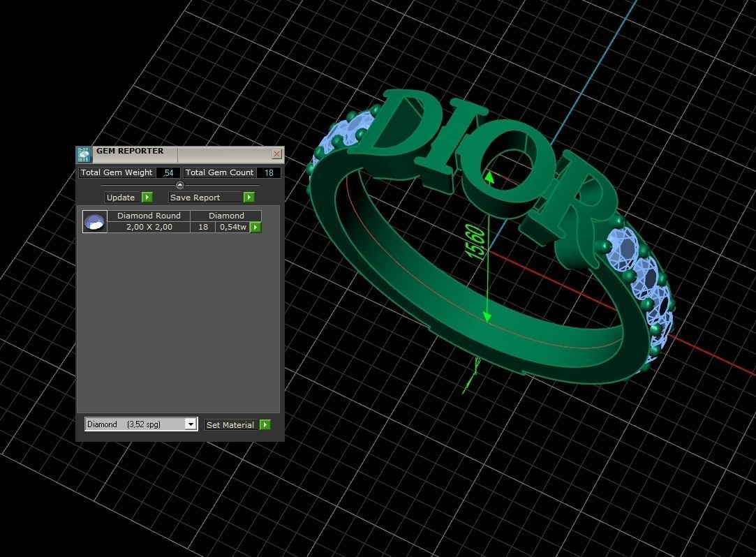
Task: Click the Gem Reporter title bar
Action: click(180, 154)
